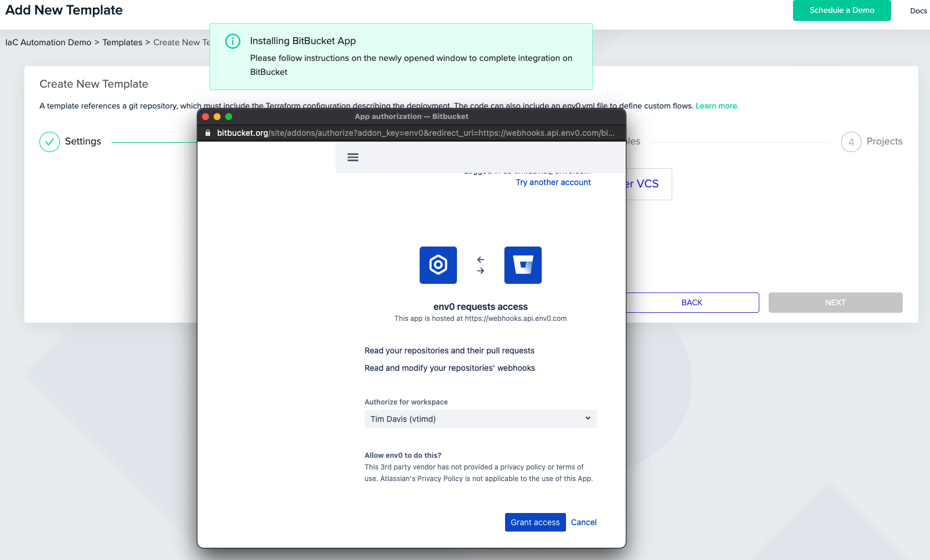
Task: Click the exchange arrows between app logos
Action: 481,265
